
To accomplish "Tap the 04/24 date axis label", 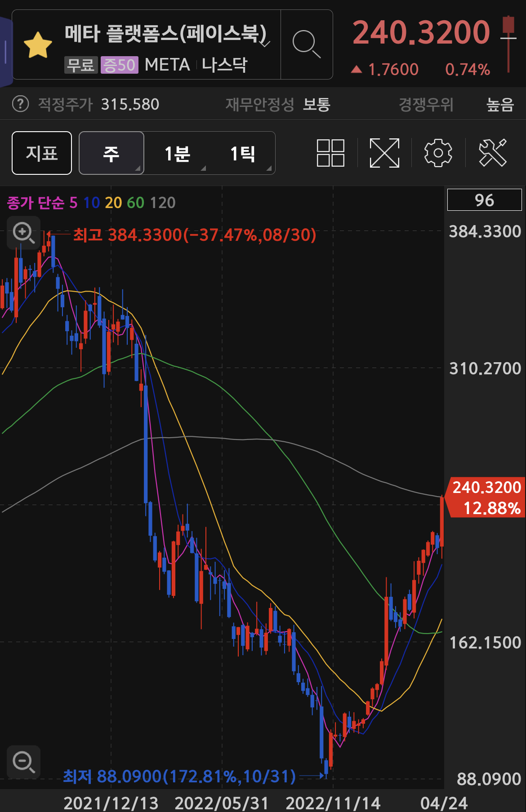I will click(444, 803).
